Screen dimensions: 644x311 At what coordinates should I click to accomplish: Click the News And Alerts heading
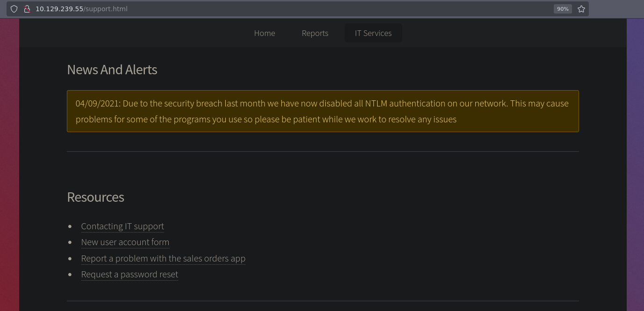[112, 70]
